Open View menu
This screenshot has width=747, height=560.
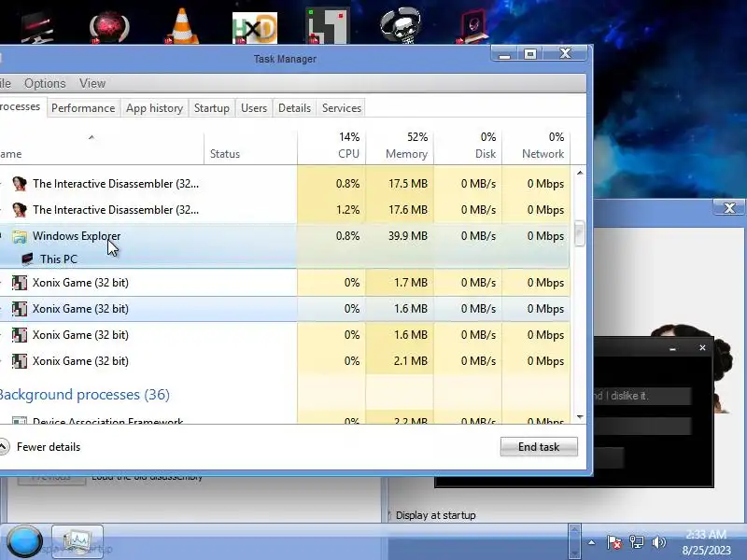[92, 83]
